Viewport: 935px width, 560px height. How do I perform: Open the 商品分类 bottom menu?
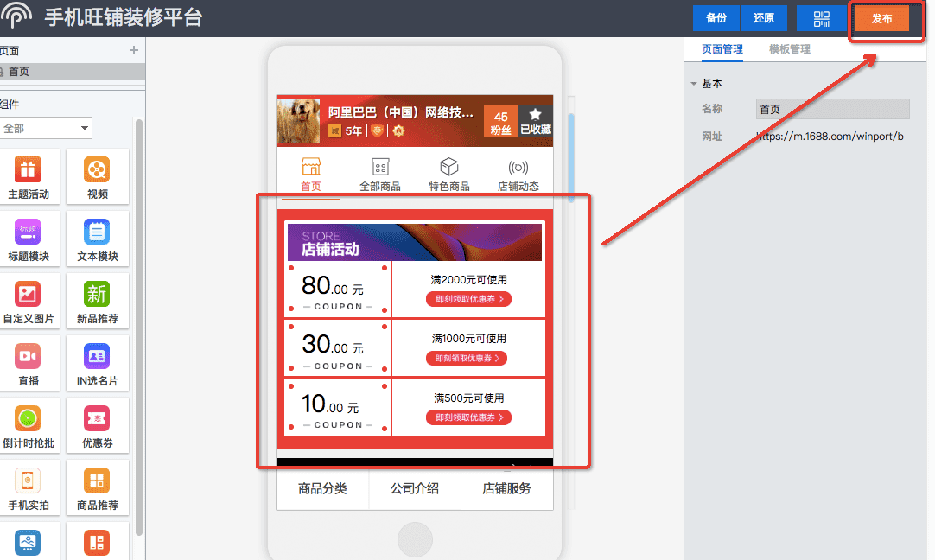point(322,488)
